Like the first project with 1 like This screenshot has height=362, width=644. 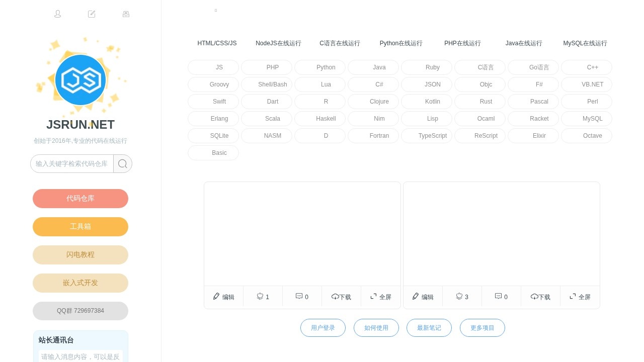pyautogui.click(x=260, y=297)
